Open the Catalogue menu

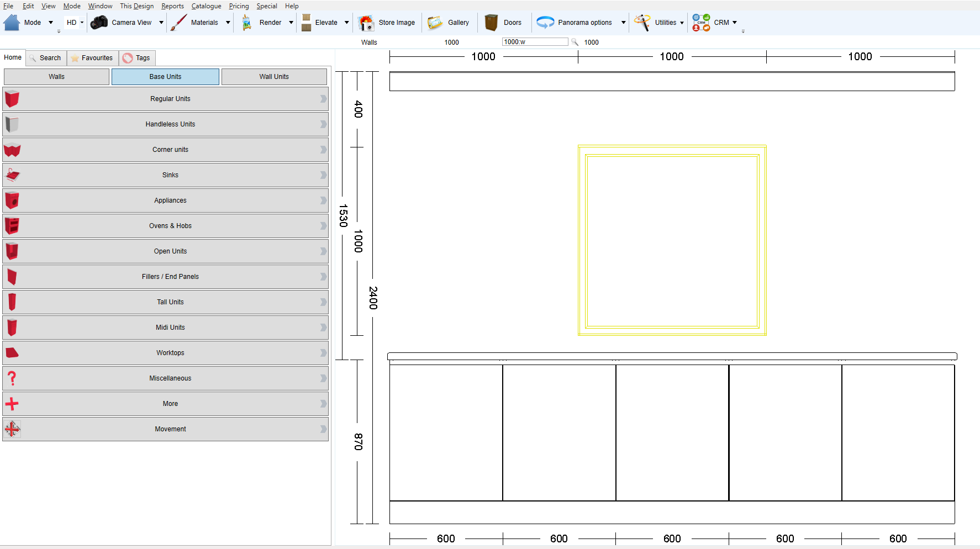(x=206, y=6)
